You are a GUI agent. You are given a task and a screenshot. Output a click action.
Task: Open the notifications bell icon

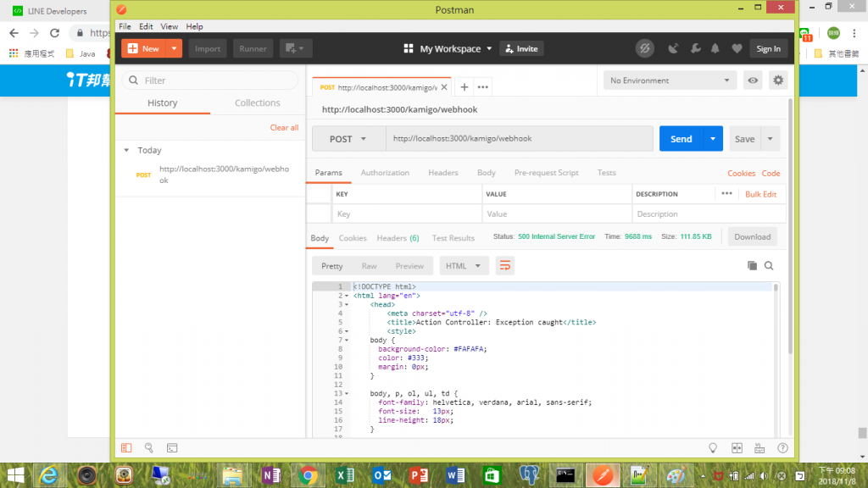tap(715, 48)
